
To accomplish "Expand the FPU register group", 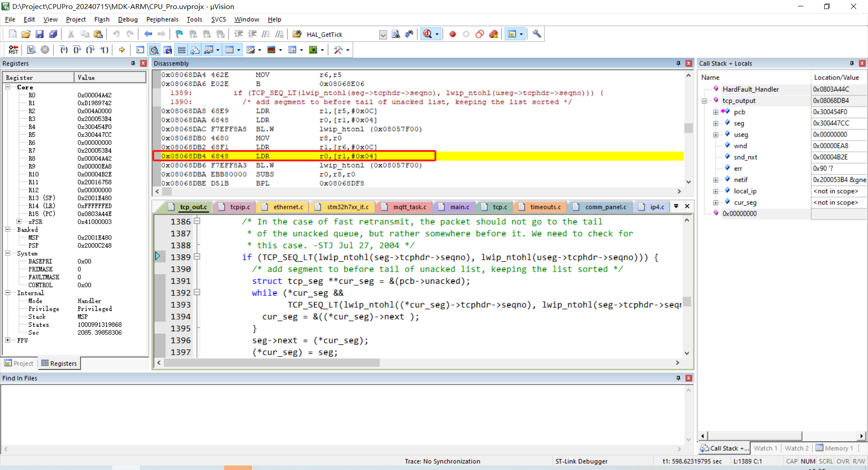I will click(8, 340).
